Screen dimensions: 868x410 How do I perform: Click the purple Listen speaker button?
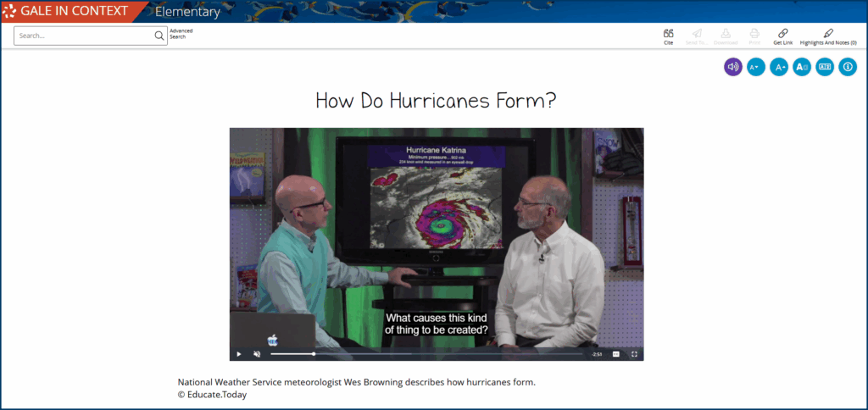pos(733,67)
